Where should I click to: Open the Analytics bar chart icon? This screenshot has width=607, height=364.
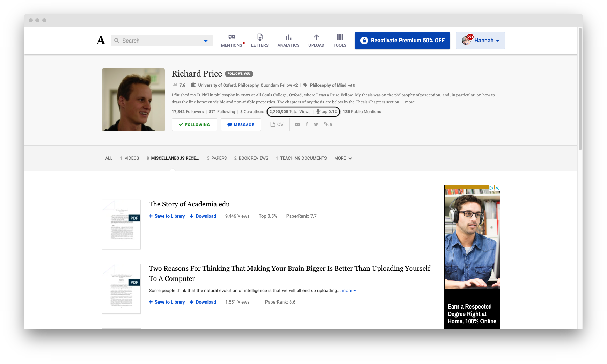pyautogui.click(x=288, y=37)
